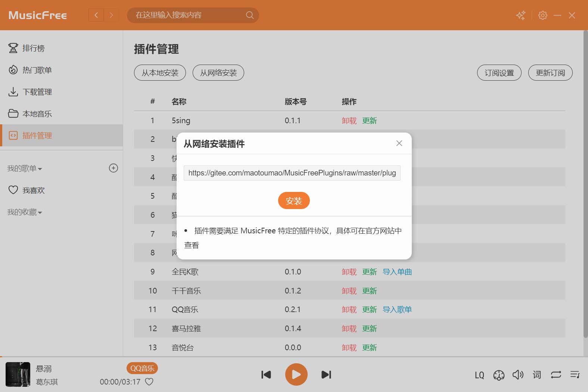Viewport: 588px width, 392px height.
Task: Click the folder icon beside 本地音乐
Action: 13,113
